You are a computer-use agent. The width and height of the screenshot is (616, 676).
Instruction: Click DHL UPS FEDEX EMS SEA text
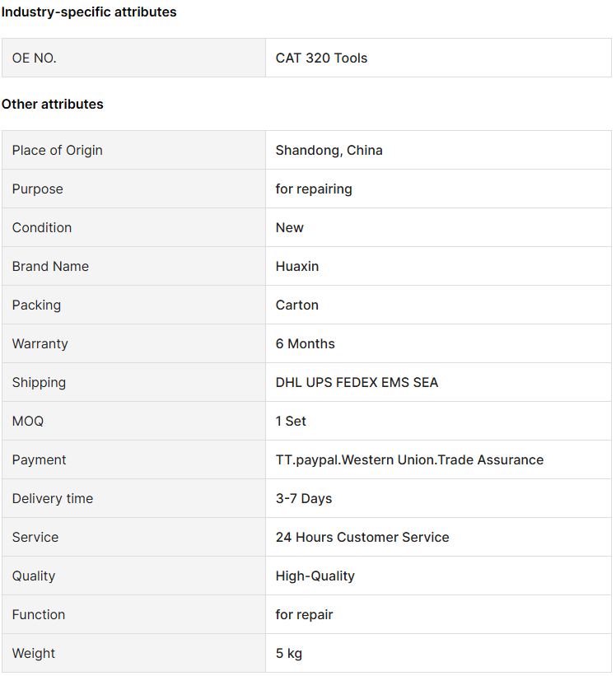pos(357,382)
